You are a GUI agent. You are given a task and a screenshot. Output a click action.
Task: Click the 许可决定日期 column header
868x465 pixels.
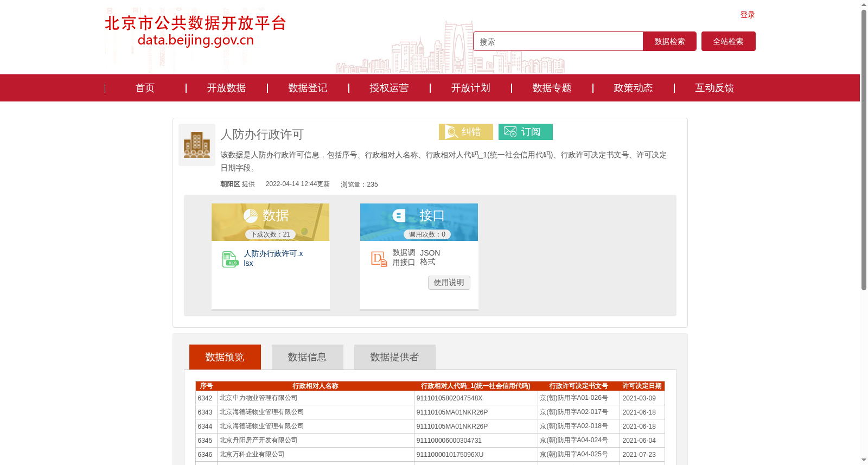[x=642, y=386]
